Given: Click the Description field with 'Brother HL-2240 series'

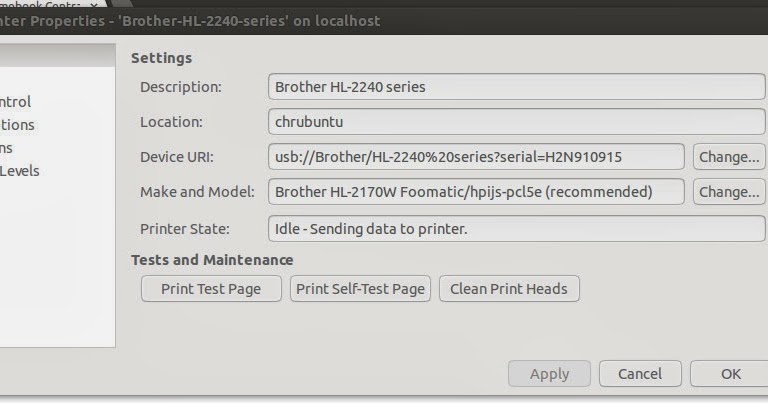Looking at the screenshot, I should coord(516,87).
